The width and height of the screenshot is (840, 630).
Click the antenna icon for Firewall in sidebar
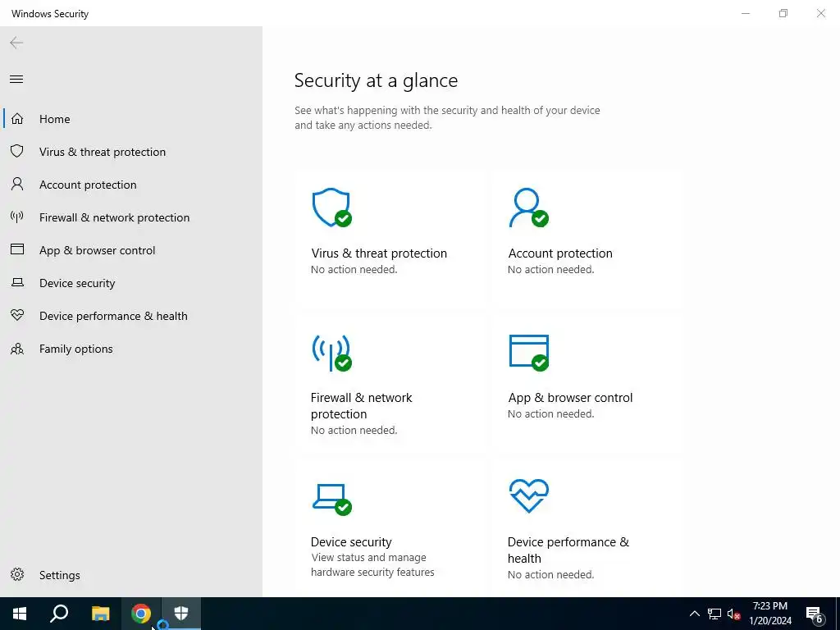click(x=17, y=217)
